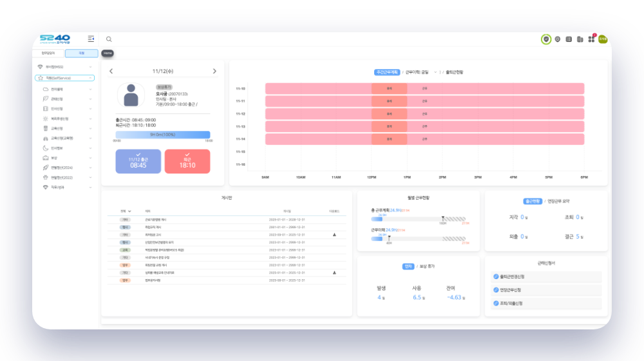Open the 조퇴/외출신청 link
The image size is (644, 361).
(511, 304)
